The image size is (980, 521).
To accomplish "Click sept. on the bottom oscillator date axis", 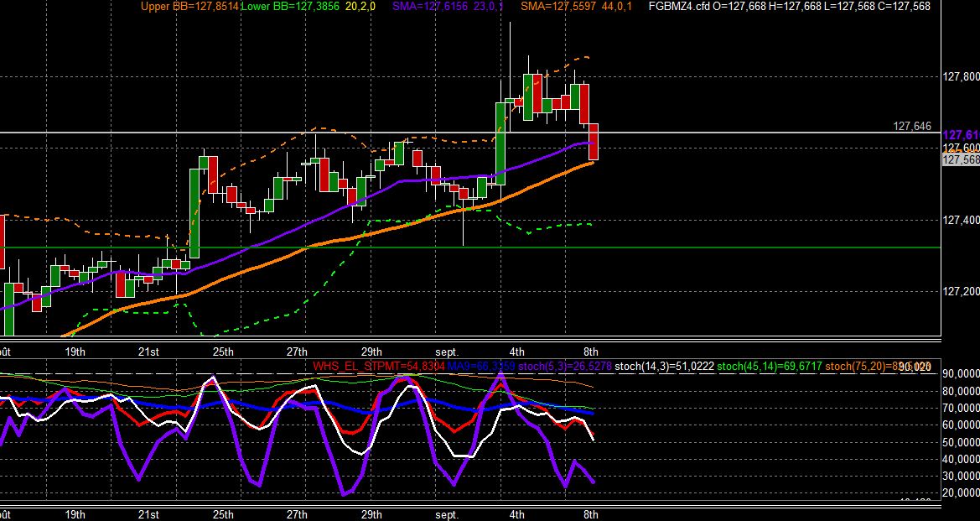I will (x=447, y=515).
